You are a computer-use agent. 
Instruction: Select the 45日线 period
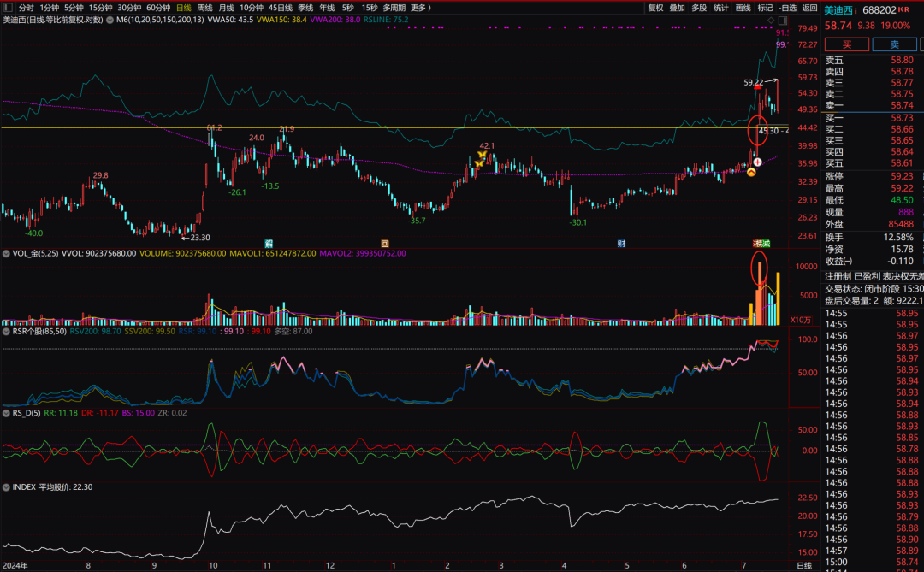click(x=280, y=8)
